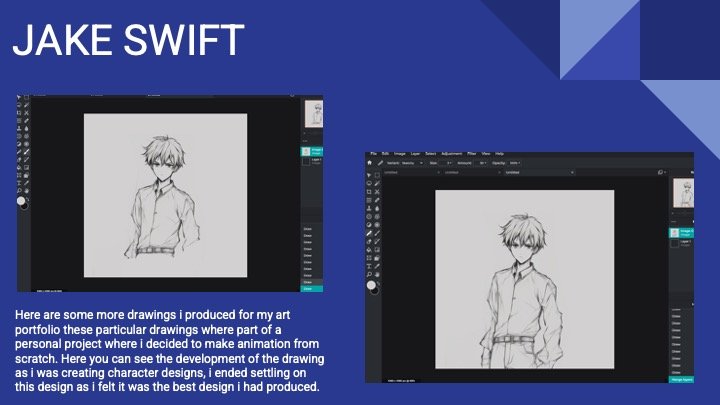This screenshot has width=720, height=405.
Task: Open the File menu
Action: click(374, 154)
